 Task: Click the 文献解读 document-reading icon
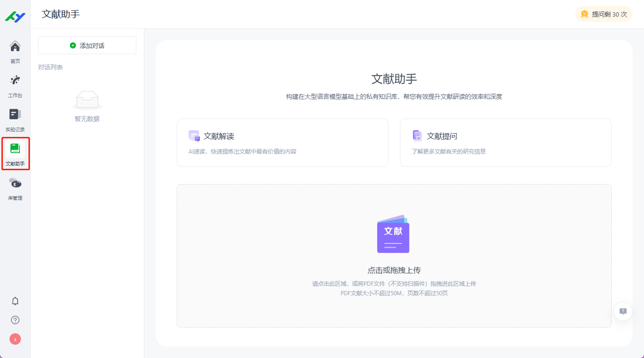point(193,135)
